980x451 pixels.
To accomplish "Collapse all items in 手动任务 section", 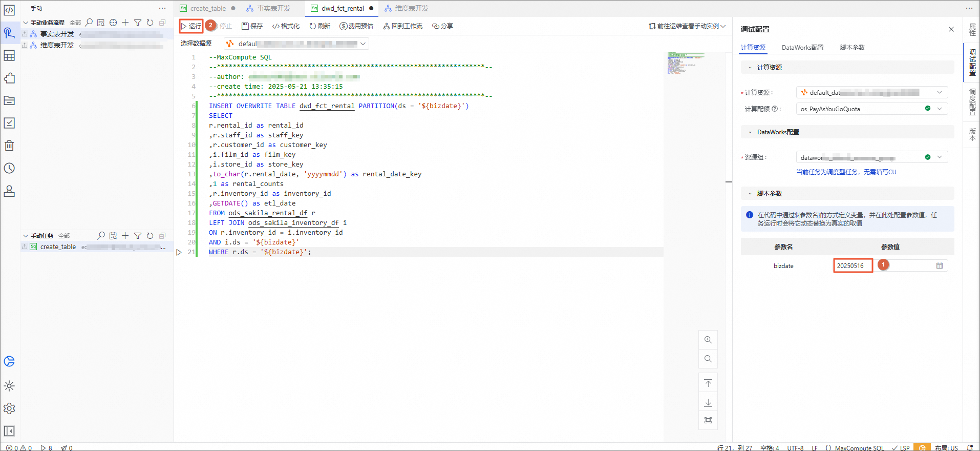I will 162,236.
